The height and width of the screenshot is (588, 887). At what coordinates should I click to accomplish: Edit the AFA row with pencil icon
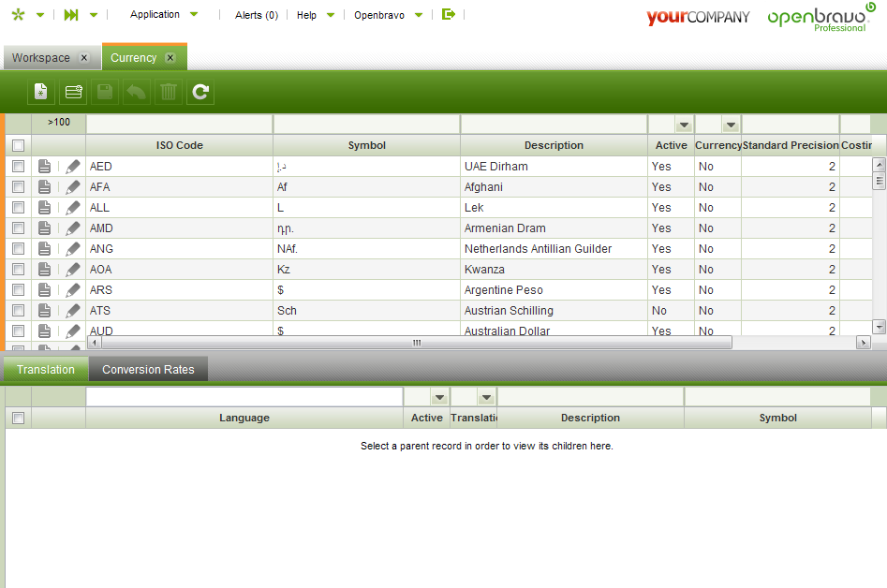pos(72,186)
